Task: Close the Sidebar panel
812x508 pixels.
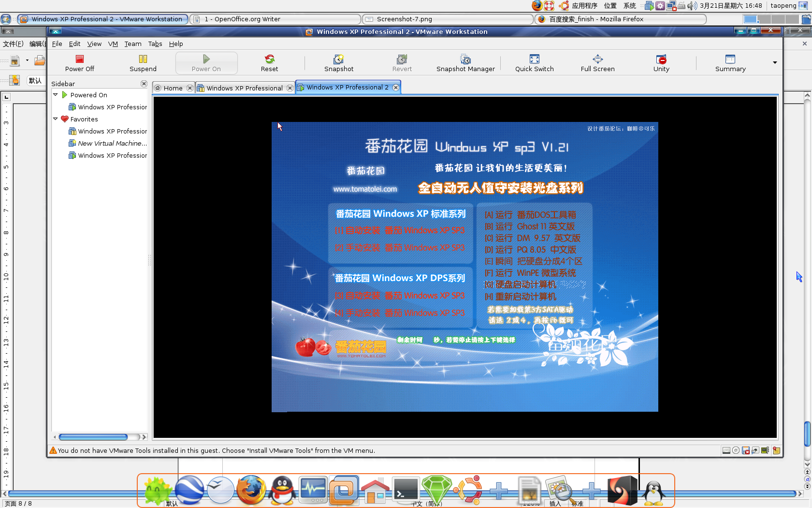Action: (144, 84)
